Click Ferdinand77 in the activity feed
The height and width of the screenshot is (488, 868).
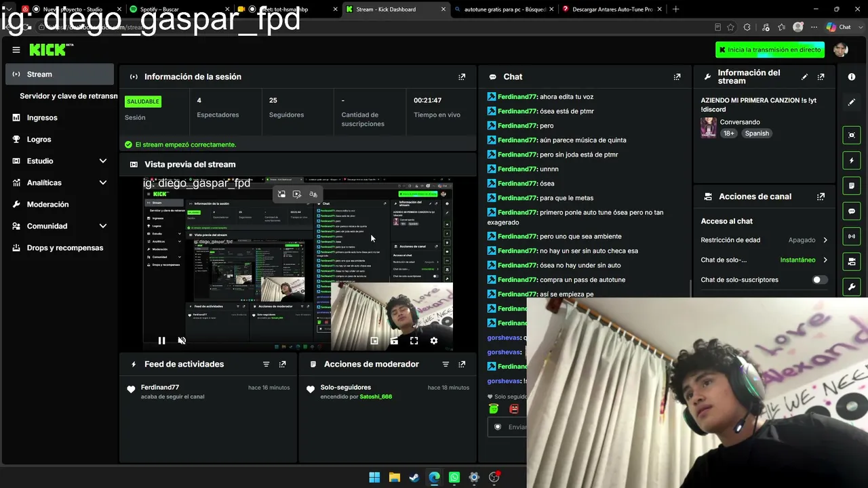click(x=160, y=388)
